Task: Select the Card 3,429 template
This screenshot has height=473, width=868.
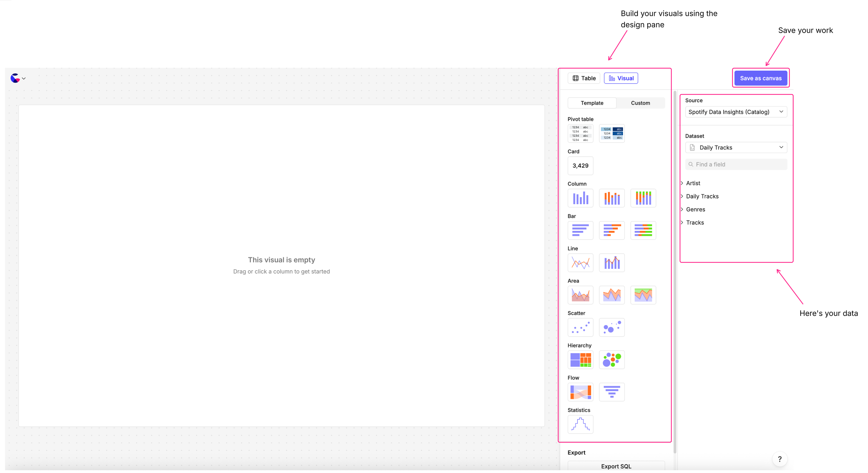Action: (580, 166)
